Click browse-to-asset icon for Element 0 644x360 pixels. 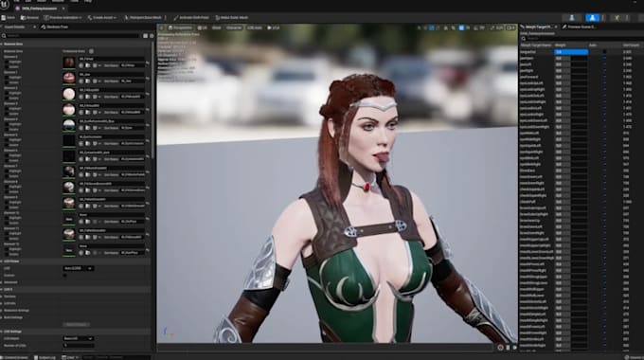point(88,65)
